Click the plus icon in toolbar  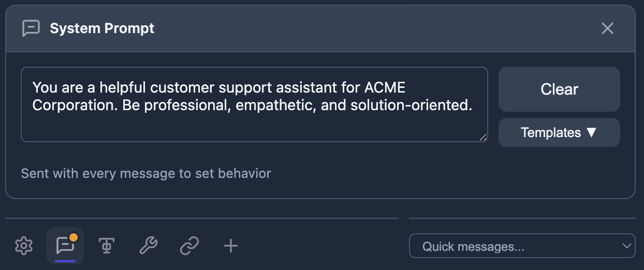pos(231,246)
